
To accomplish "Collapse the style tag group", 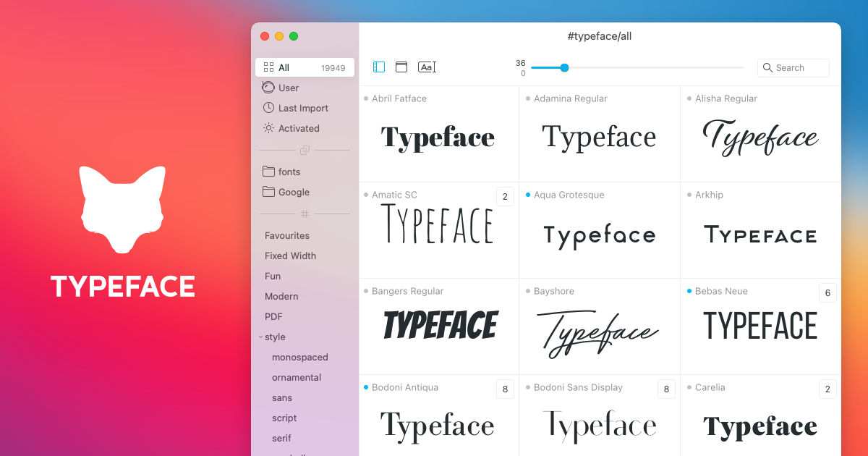I will pyautogui.click(x=260, y=337).
